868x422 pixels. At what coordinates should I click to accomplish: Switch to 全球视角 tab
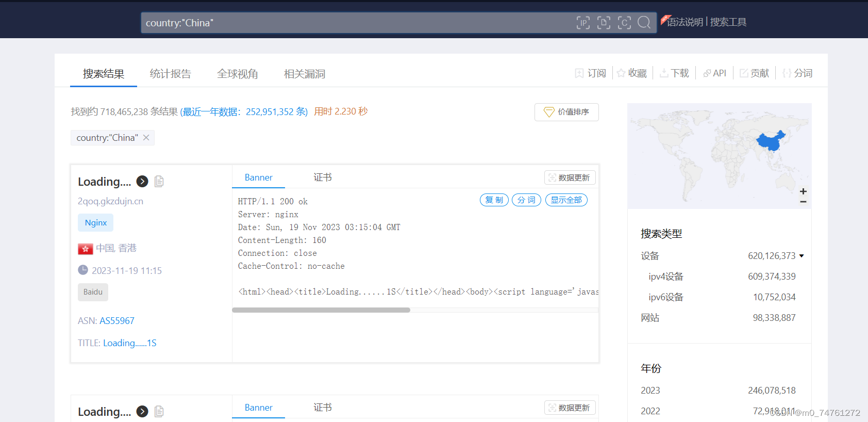(238, 74)
